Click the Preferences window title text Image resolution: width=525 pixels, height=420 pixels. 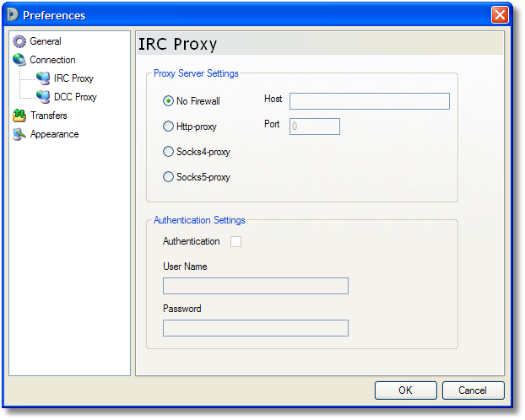click(54, 15)
